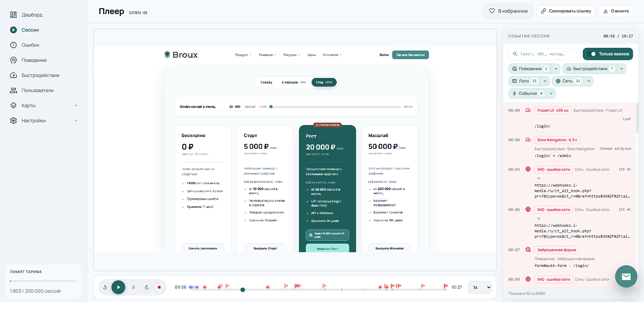Expand the Карты sidebar submenu chevron
644x324 pixels.
pos(76,106)
